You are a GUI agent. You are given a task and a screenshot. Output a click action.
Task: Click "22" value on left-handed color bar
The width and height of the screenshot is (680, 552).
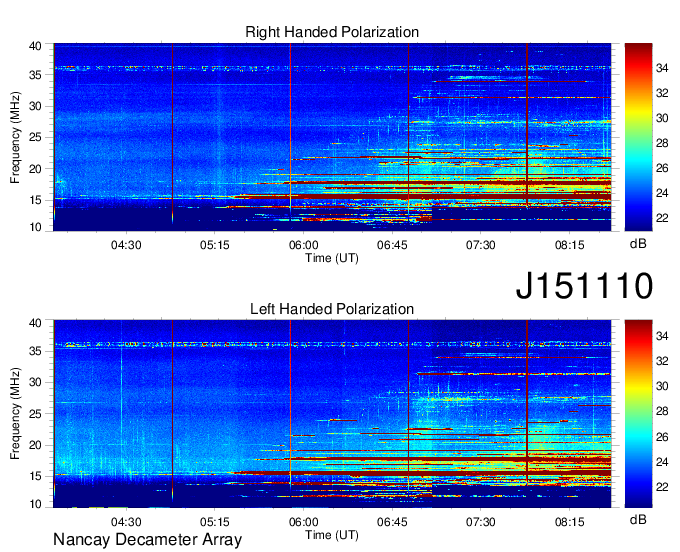coord(662,487)
